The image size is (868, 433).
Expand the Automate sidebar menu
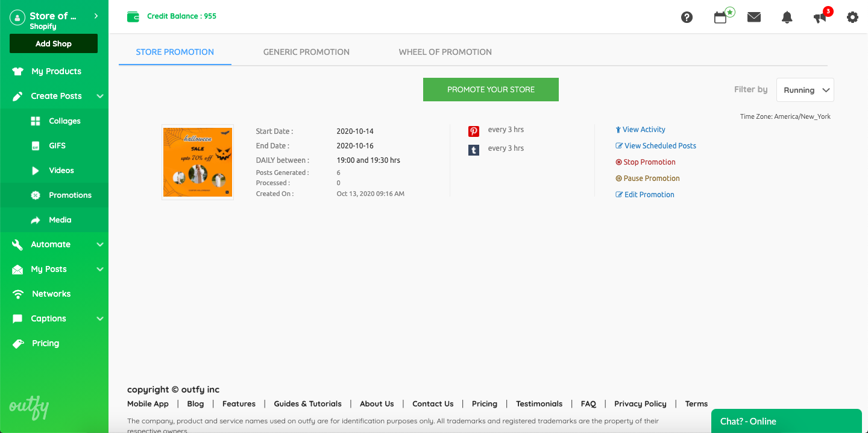(100, 244)
